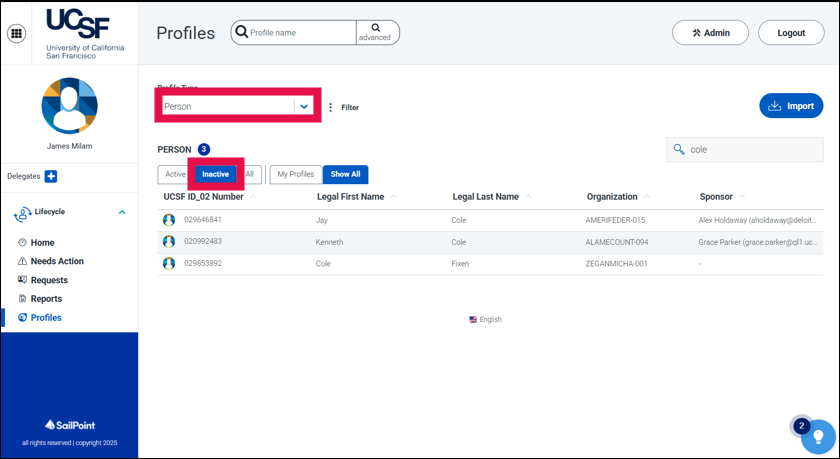Add a delegate with the plus icon
This screenshot has height=459, width=840.
(51, 176)
